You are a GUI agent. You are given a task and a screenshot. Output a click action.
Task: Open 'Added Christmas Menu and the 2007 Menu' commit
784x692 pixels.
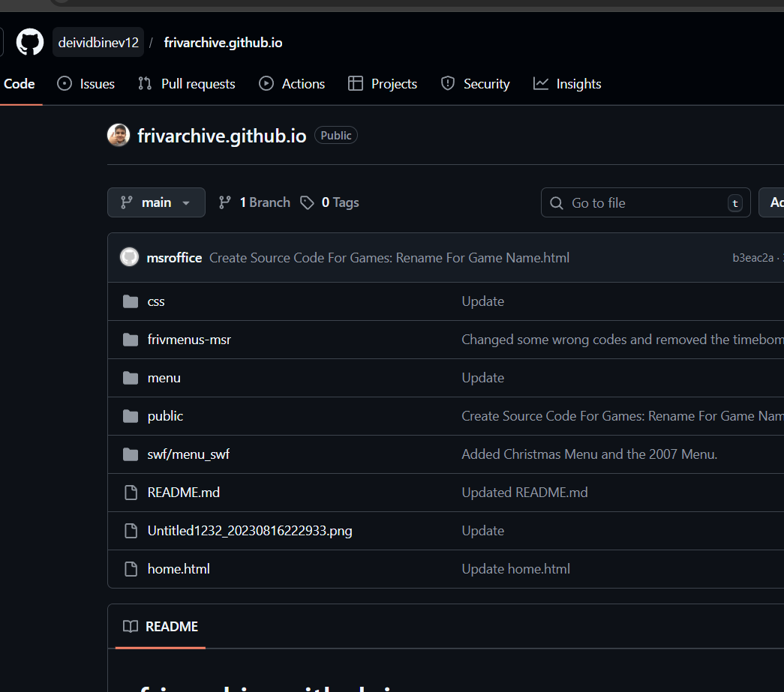pos(590,454)
